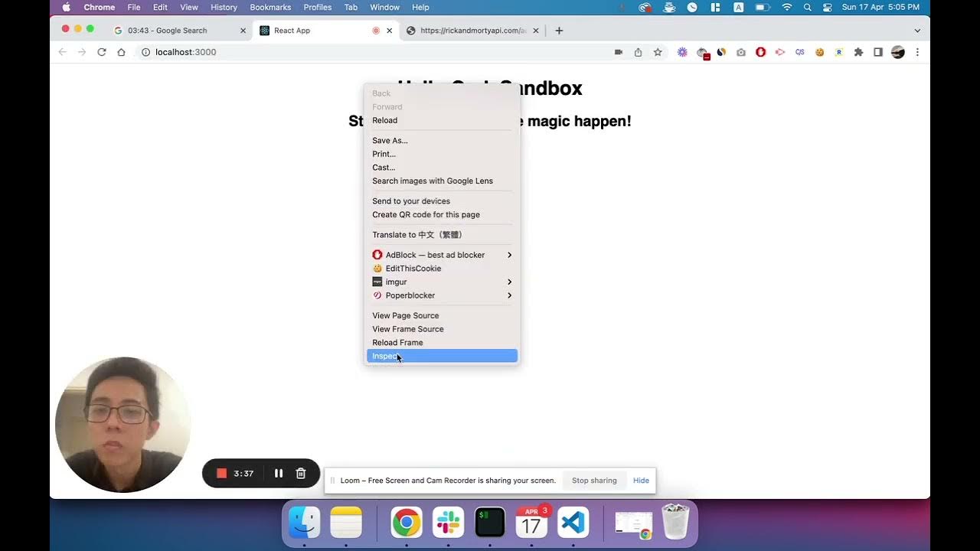The height and width of the screenshot is (551, 980).
Task: Open the downloads preview stack in Dock
Action: [634, 523]
